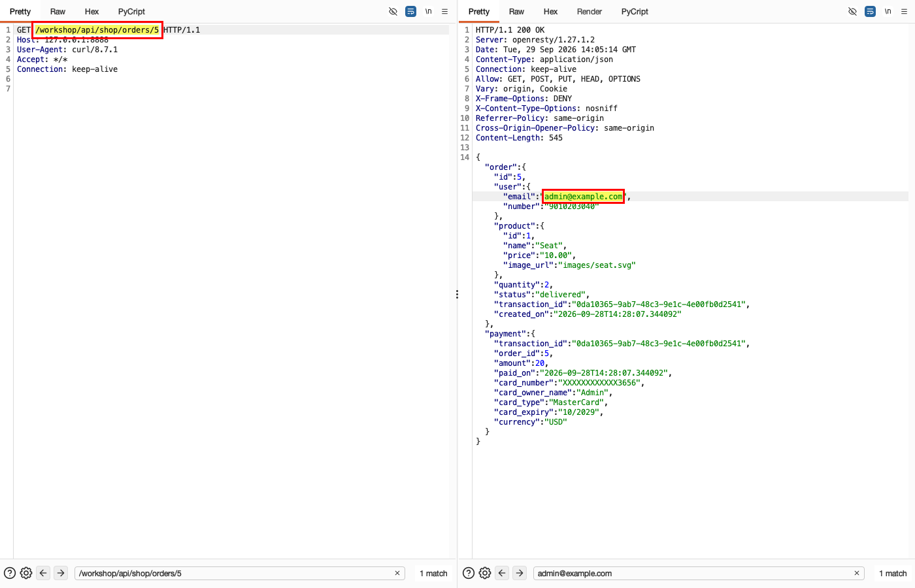Screen dimensions: 915x588
Task: Open PyCript tab in request panel
Action: (x=131, y=12)
